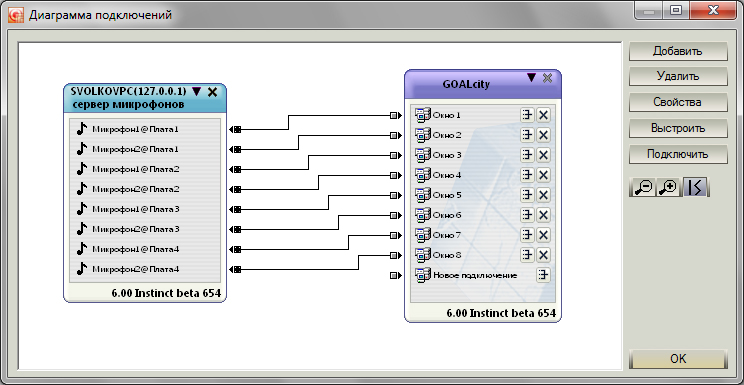Viewport: 744px width, 385px height.
Task: Open settings icon for Окно 2
Action: [527, 135]
